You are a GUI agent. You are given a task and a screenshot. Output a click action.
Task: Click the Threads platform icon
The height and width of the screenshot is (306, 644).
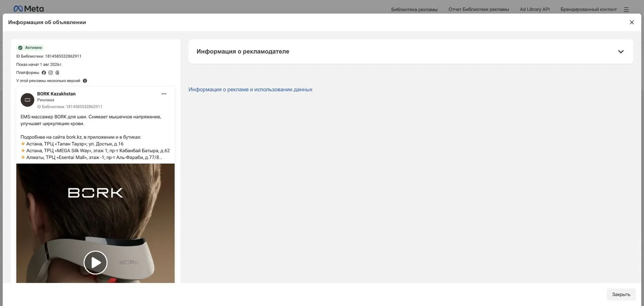[58, 72]
